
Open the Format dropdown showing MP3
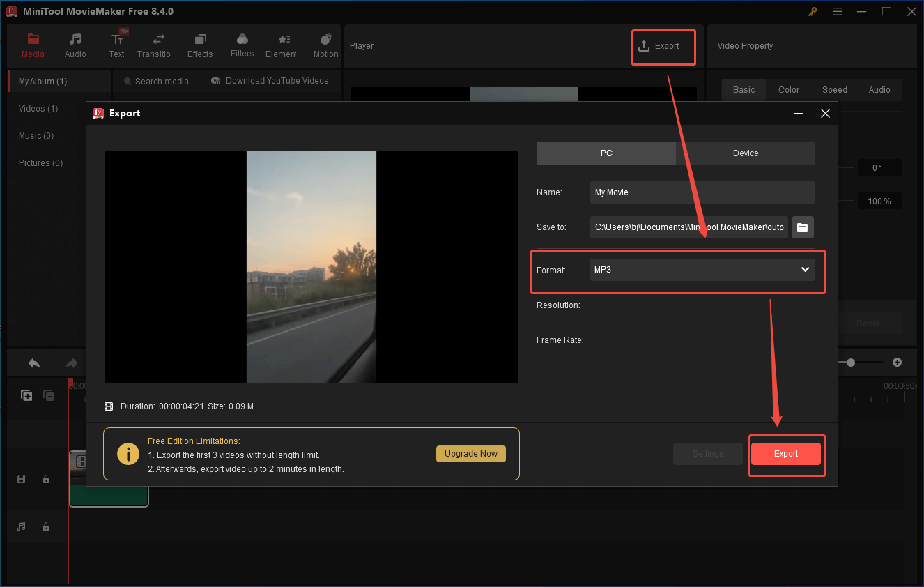[x=701, y=269]
